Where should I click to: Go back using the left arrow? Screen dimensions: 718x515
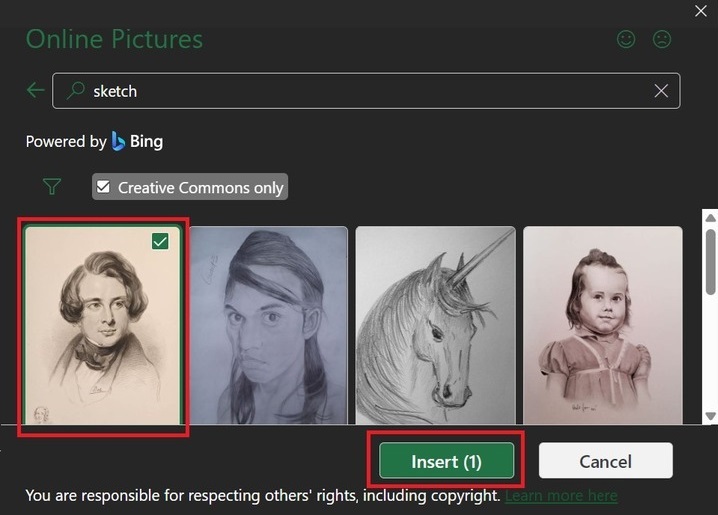[x=35, y=90]
